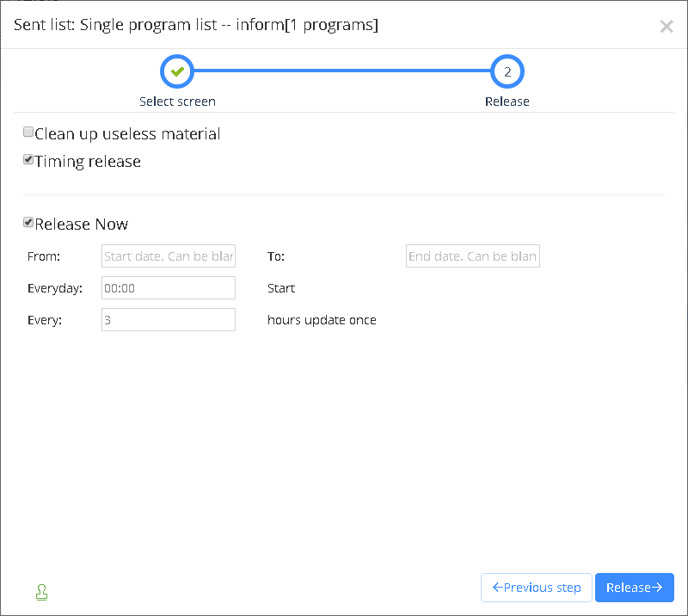The height and width of the screenshot is (616, 688).
Task: Toggle the Release Now checkbox
Action: coord(28,223)
